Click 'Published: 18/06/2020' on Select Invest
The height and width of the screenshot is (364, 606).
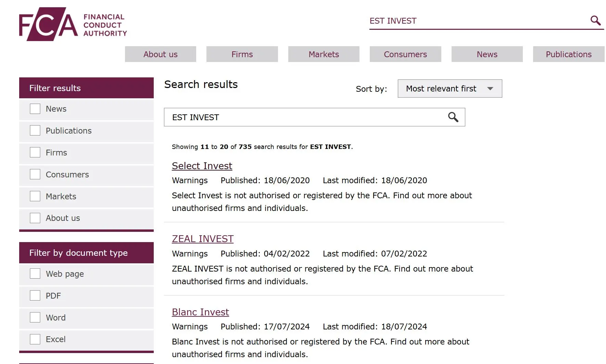click(265, 180)
